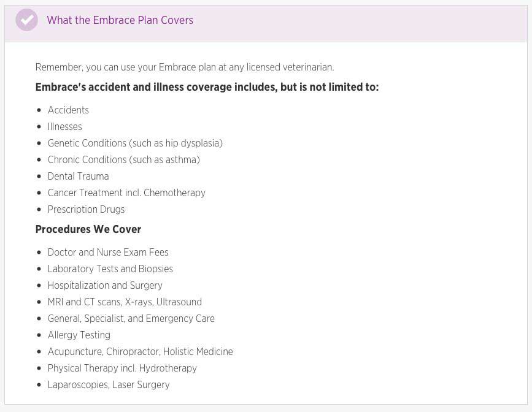
Task: Select 'Laparoscopies, Laser Surgery' item
Action: click(x=109, y=385)
